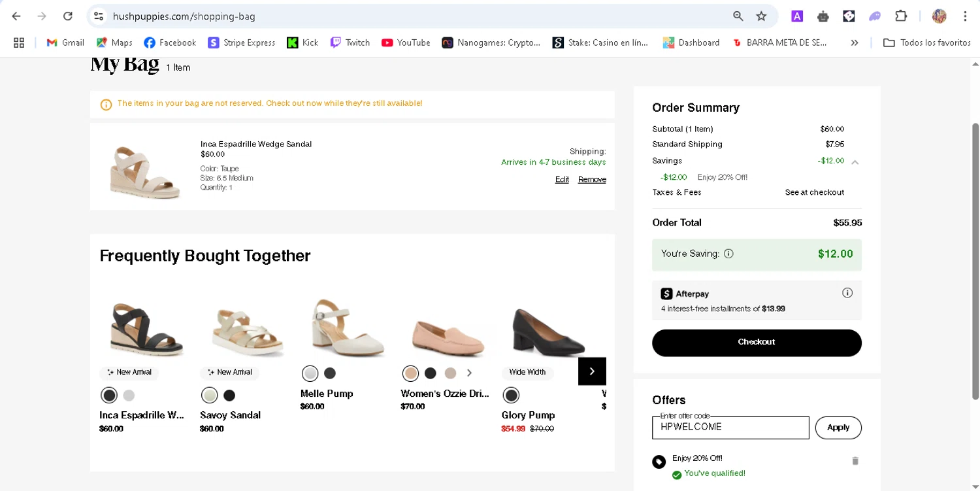Select black swatch for recommended Inca Espadrille
This screenshot has height=491, width=980.
pos(109,396)
